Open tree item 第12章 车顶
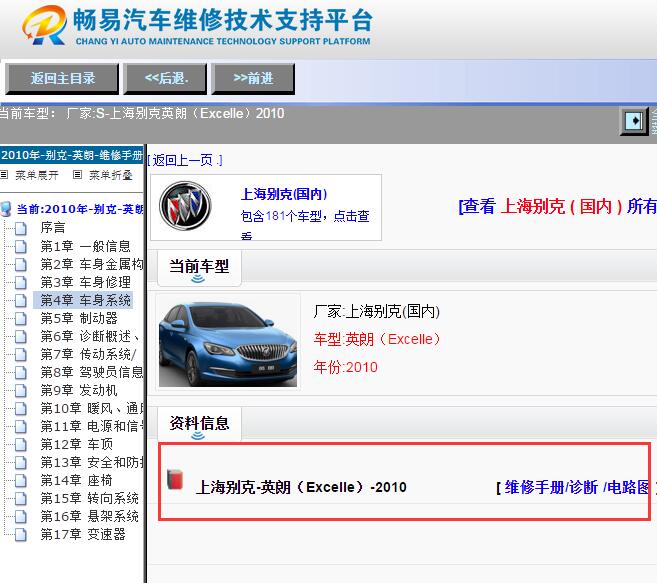Screen dimensions: 657x583 click(77, 444)
